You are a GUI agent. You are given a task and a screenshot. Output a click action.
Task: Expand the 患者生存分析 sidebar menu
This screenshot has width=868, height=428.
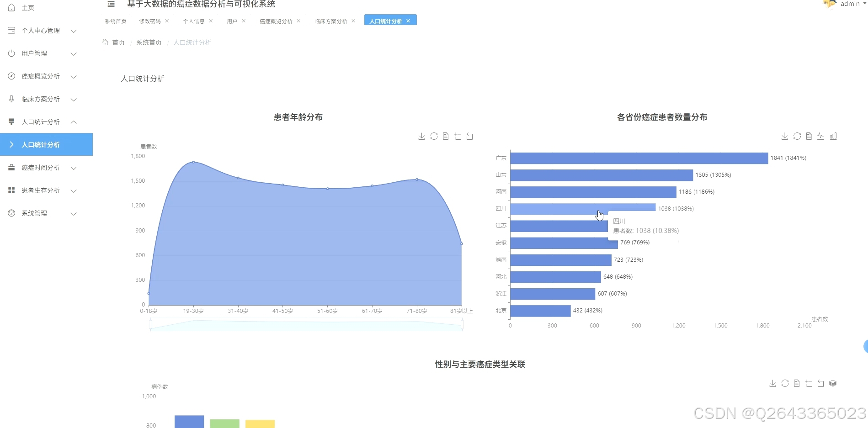click(41, 190)
